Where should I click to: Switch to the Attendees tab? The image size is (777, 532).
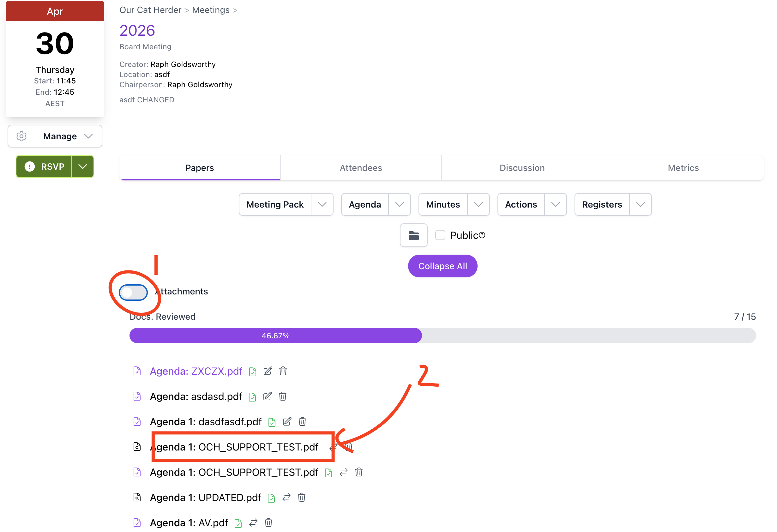click(x=361, y=168)
